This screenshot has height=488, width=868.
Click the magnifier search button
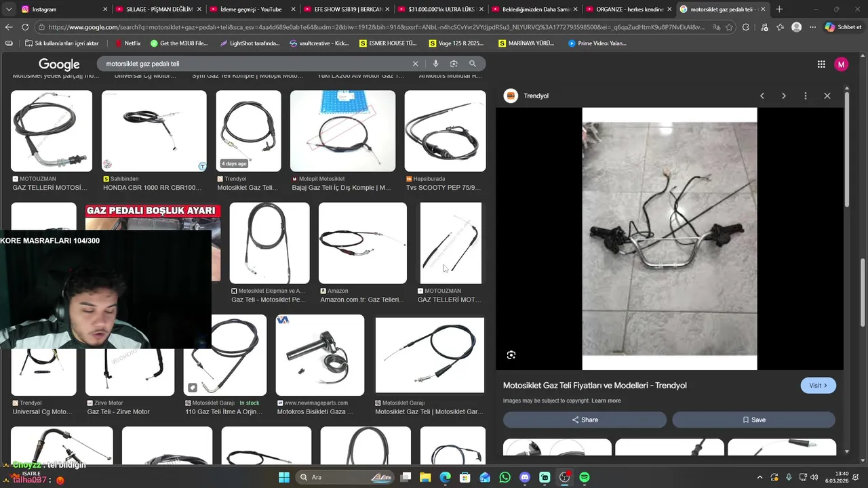473,64
